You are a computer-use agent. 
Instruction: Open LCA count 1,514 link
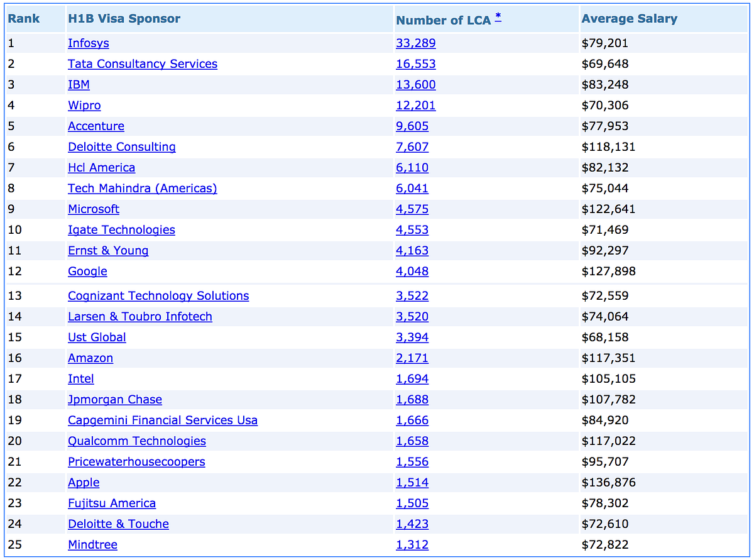[x=412, y=483]
